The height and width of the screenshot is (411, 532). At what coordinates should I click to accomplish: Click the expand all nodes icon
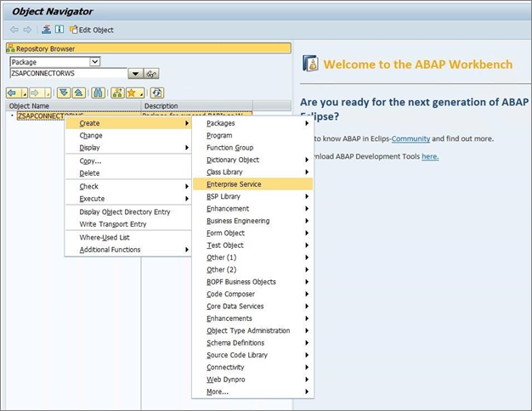point(64,93)
